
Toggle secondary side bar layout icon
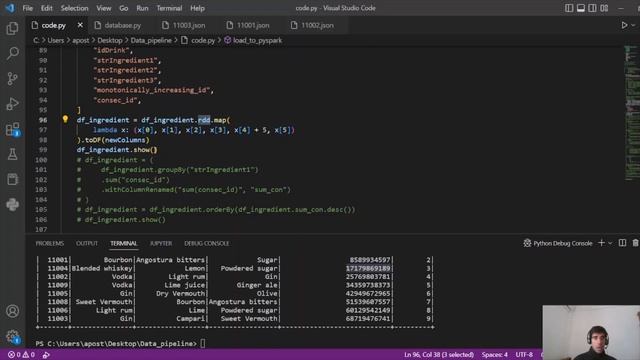click(592, 8)
